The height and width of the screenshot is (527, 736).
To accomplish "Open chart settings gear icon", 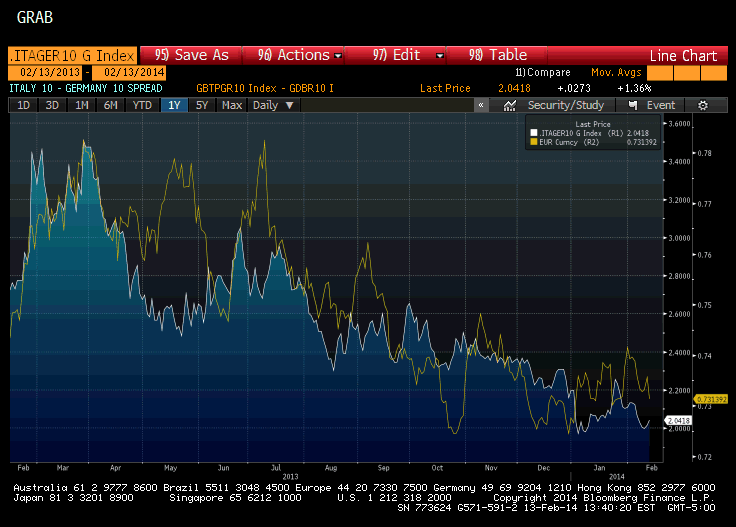I will coord(703,105).
